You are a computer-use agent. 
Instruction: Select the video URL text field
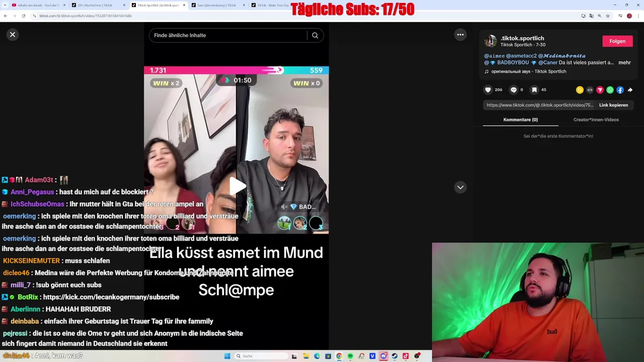click(x=539, y=105)
